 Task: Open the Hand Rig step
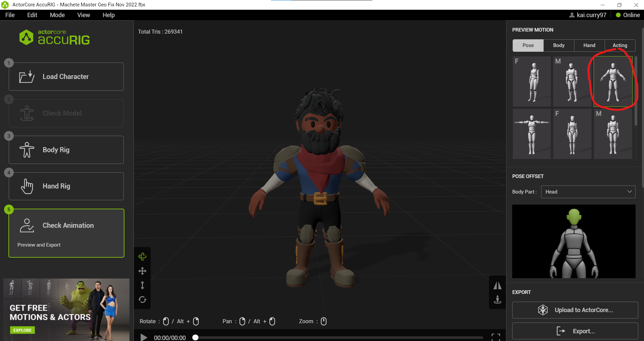pos(66,186)
